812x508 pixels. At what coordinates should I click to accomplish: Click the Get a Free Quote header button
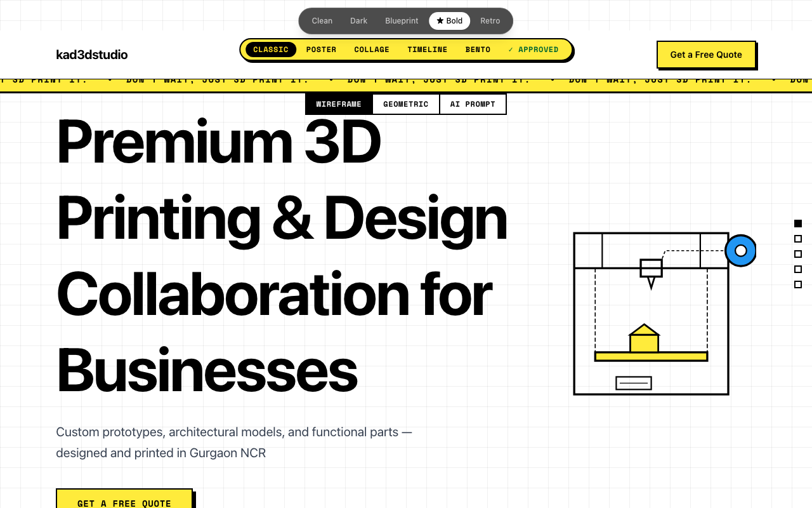(706, 55)
